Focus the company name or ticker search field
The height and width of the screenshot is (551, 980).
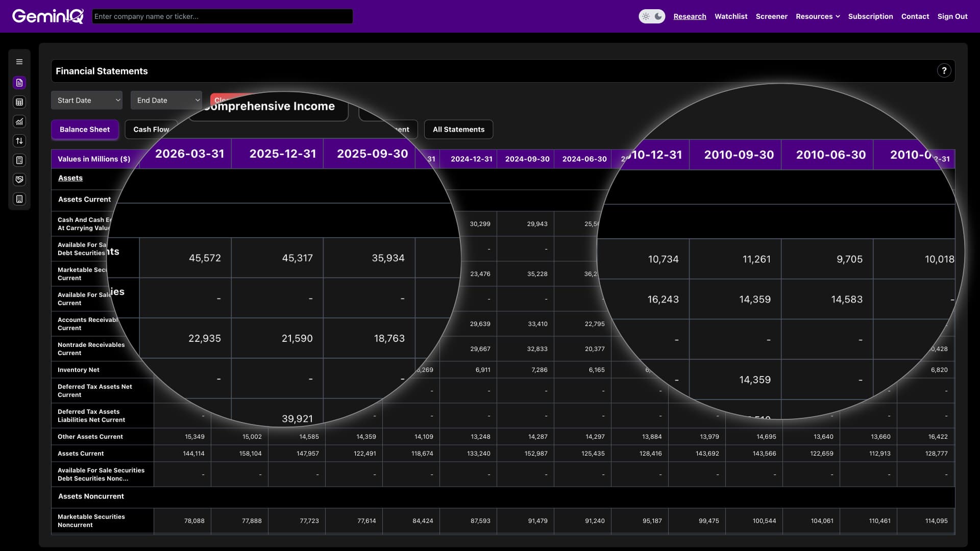click(x=222, y=16)
